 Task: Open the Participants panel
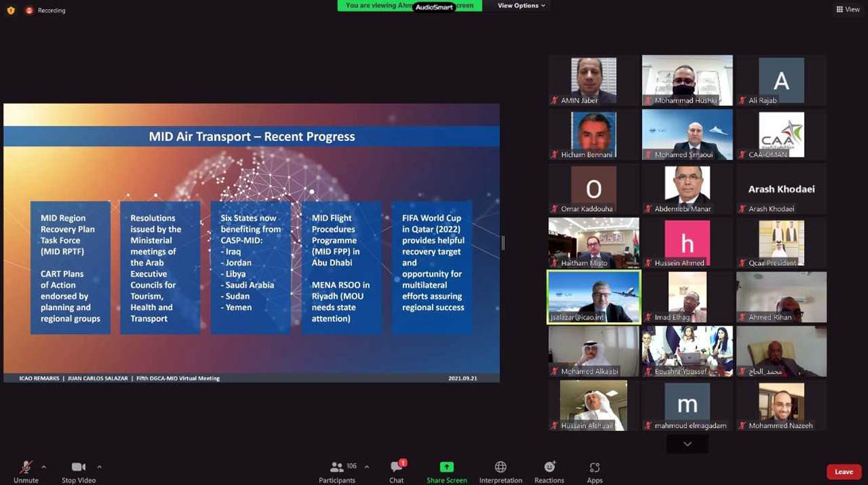tap(337, 468)
